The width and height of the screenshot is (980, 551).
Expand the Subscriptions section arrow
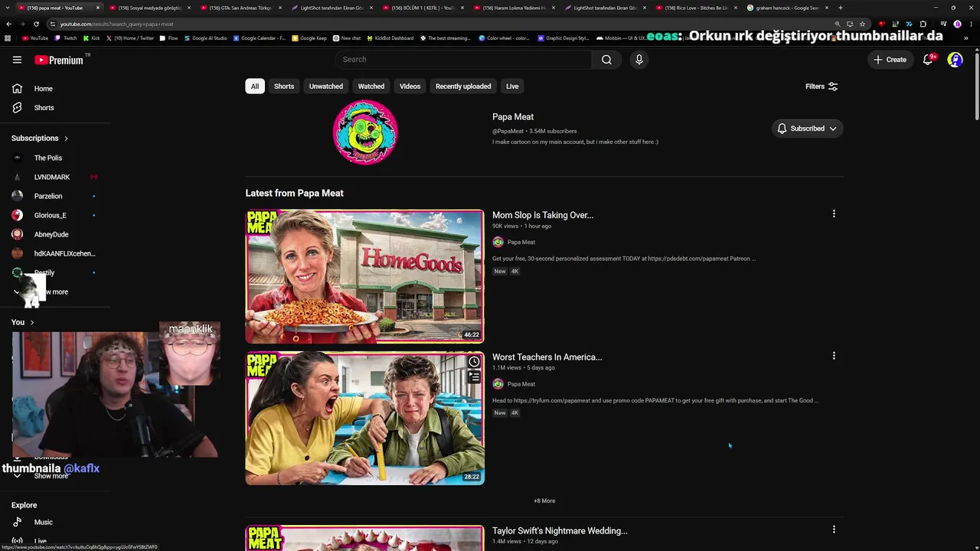pos(66,139)
